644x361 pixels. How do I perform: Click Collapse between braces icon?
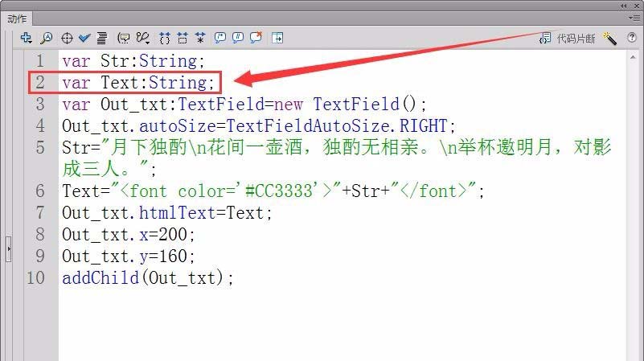click(164, 39)
